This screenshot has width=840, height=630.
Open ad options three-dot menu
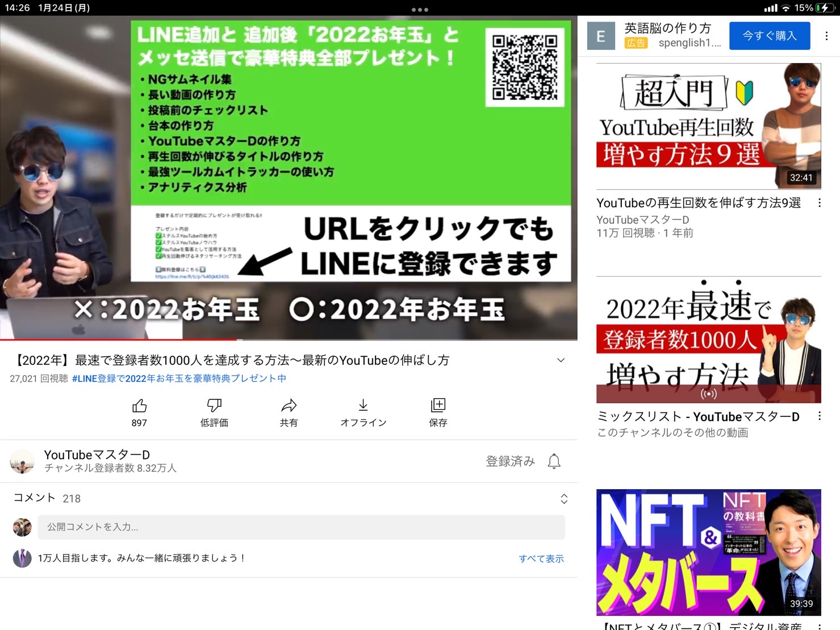pos(826,36)
